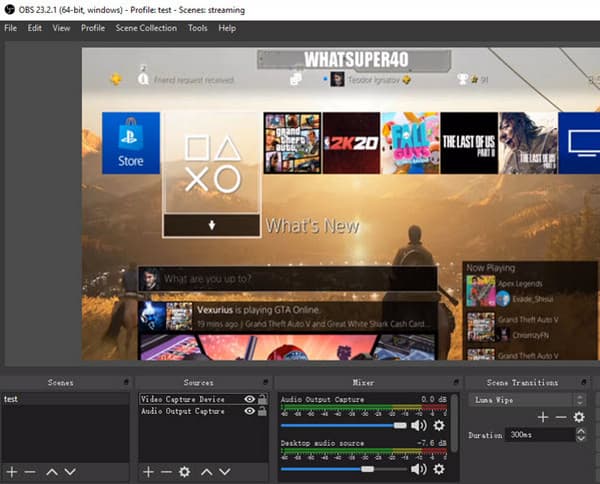Open the Profile menu
Image resolution: width=600 pixels, height=484 pixels.
pos(93,28)
